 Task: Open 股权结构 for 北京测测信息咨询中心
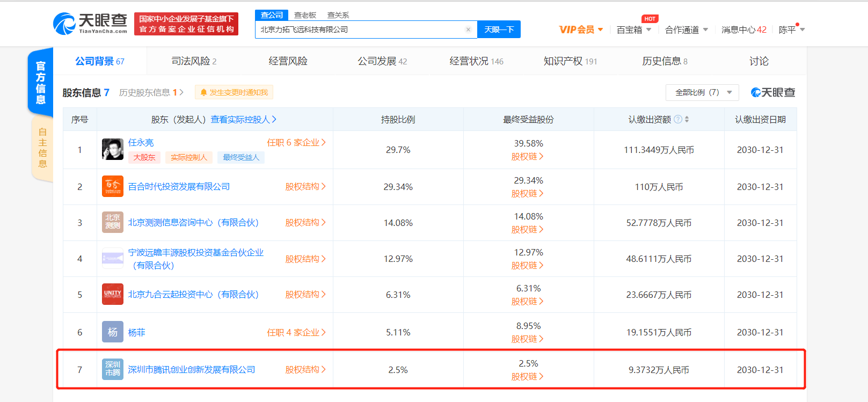pos(305,222)
